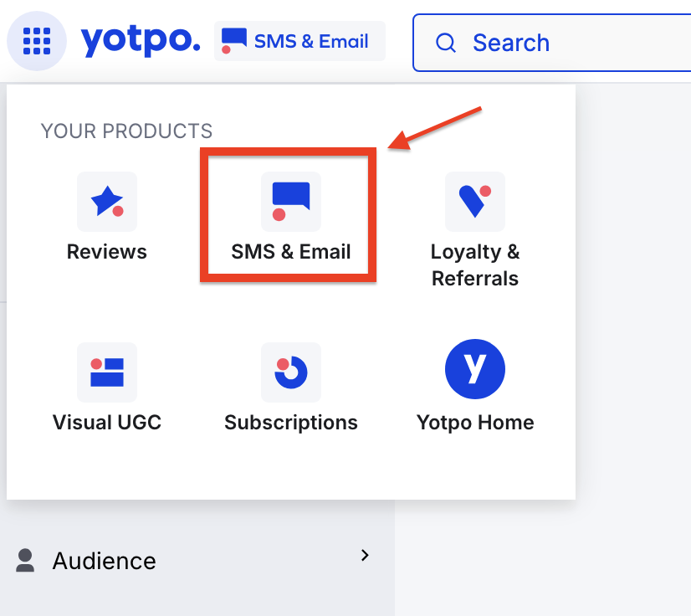
Task: Select the Loyalty & Referrals label
Action: click(x=475, y=264)
